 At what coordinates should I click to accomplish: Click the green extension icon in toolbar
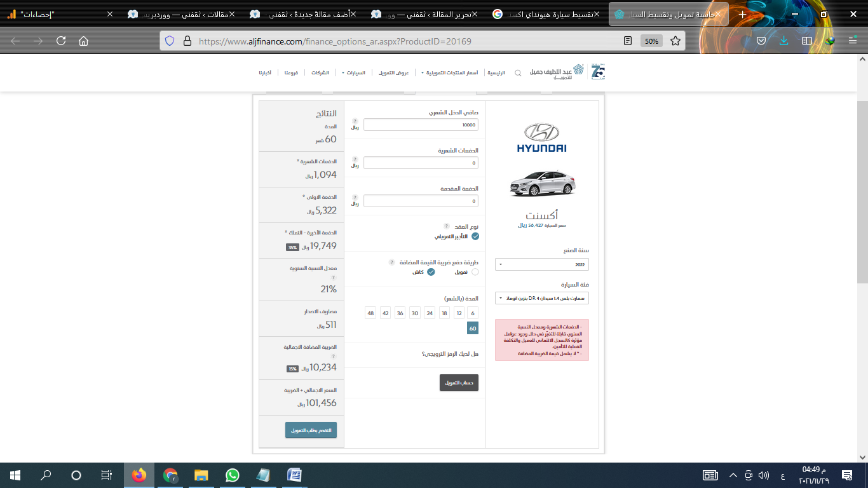click(830, 41)
